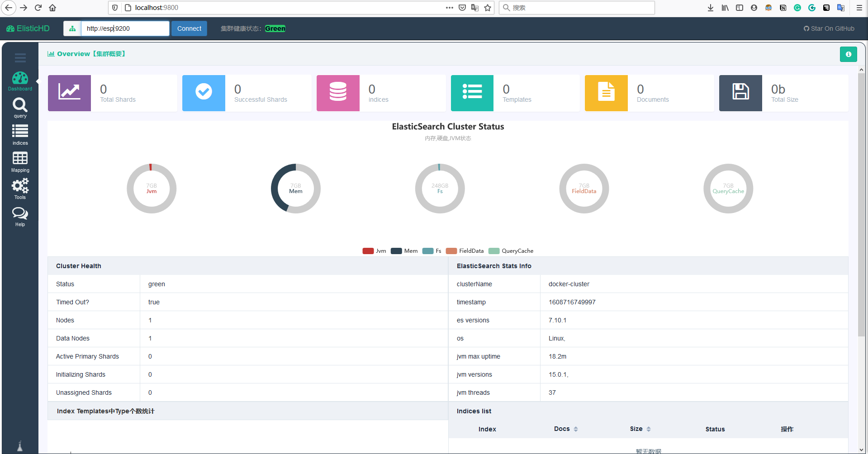Open the Mapping sidebar section

[x=20, y=162]
